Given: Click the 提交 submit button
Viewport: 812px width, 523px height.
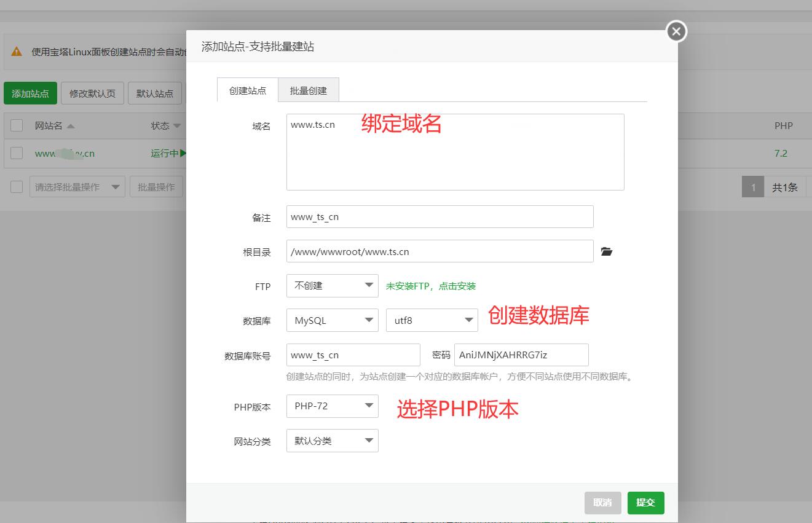Looking at the screenshot, I should coord(645,502).
